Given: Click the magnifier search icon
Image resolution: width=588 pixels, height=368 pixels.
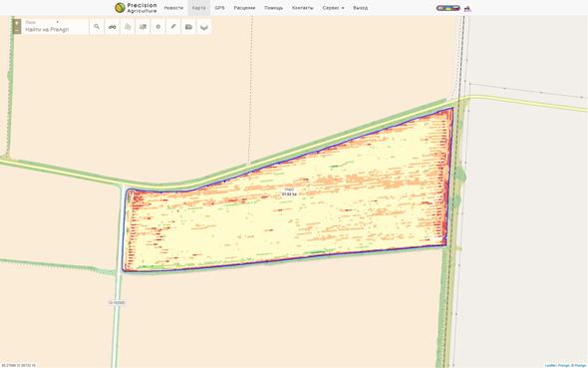Looking at the screenshot, I should point(97,27).
